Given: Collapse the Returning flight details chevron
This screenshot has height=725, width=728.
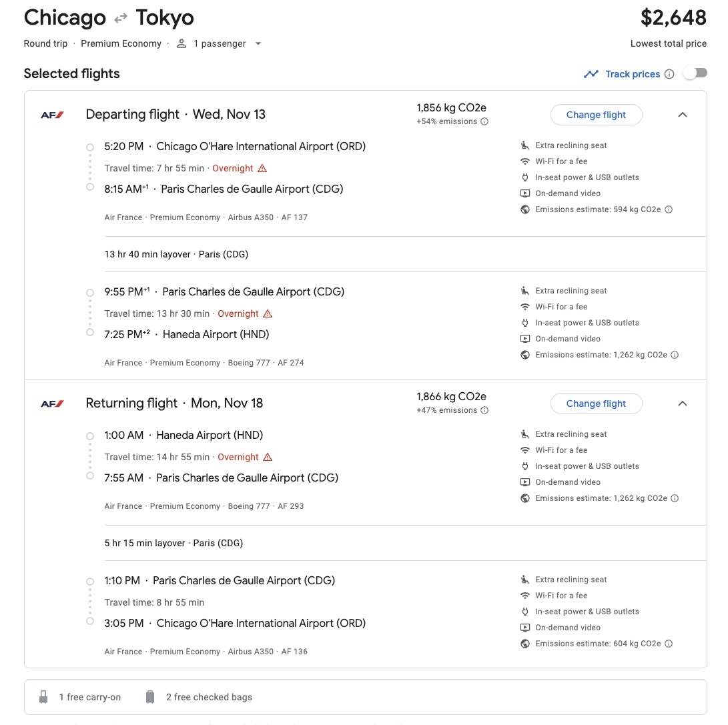Looking at the screenshot, I should [682, 404].
